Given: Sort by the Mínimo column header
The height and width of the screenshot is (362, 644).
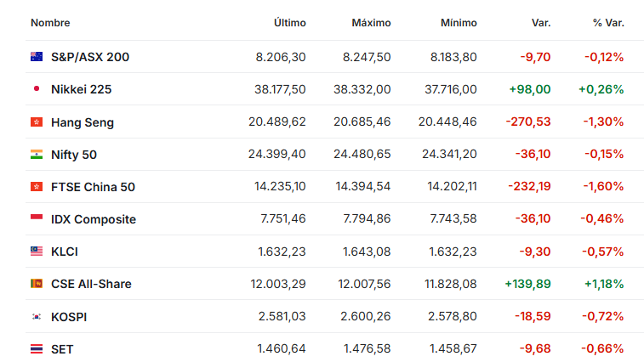Looking at the screenshot, I should point(459,23).
